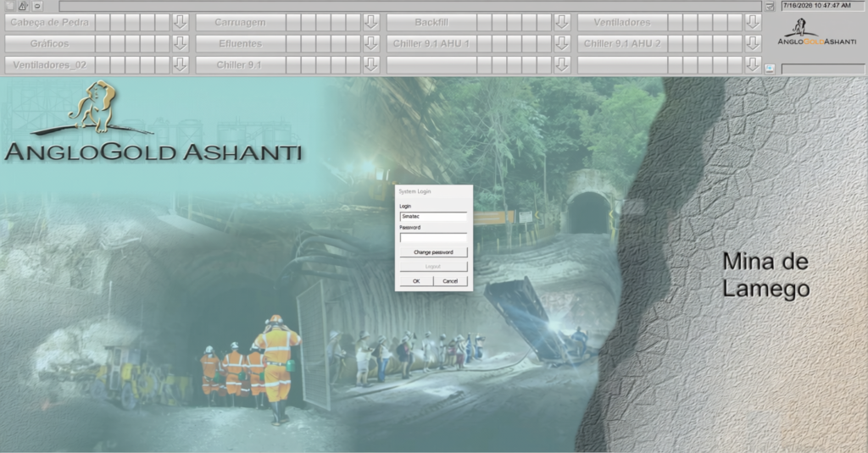Viewport: 868px width, 453px height.
Task: Click the empty status field beside the monitor icon
Action: [822, 69]
